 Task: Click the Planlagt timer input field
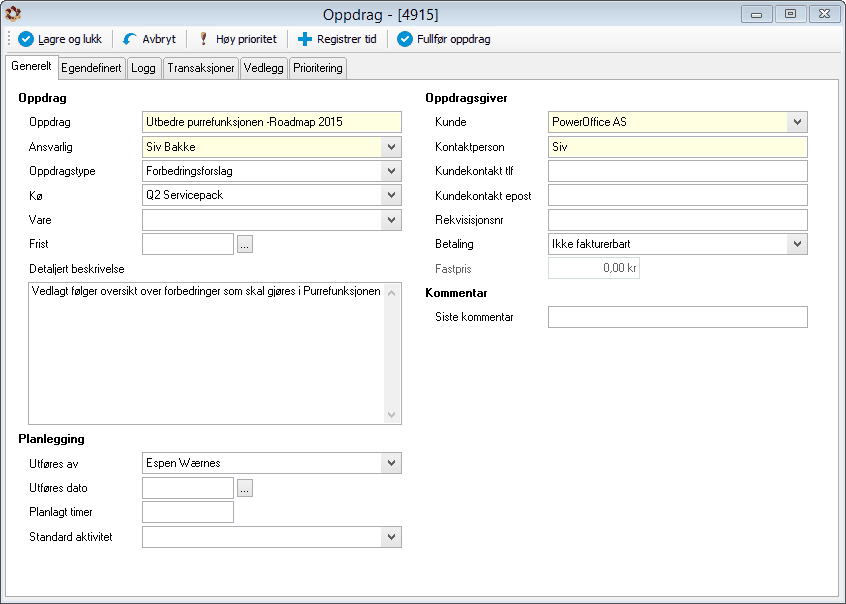tap(188, 512)
